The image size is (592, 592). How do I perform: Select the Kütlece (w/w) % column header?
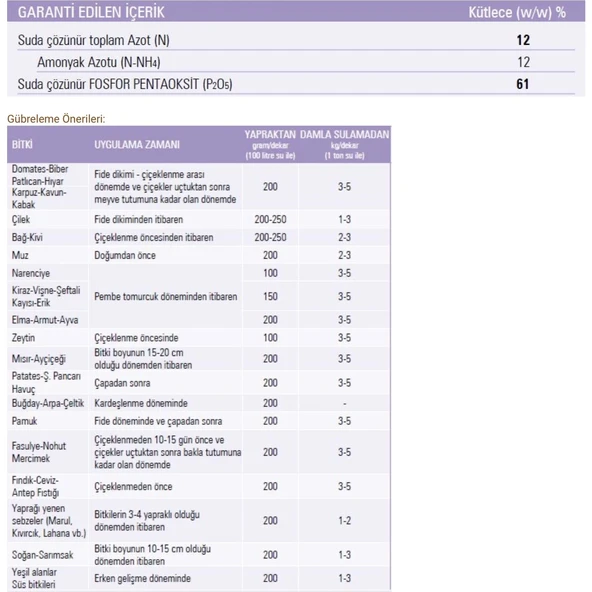pos(517,12)
